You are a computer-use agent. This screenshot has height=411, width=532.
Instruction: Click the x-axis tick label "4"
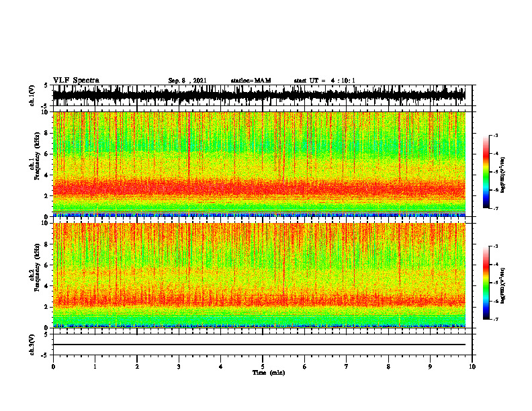[x=221, y=367]
